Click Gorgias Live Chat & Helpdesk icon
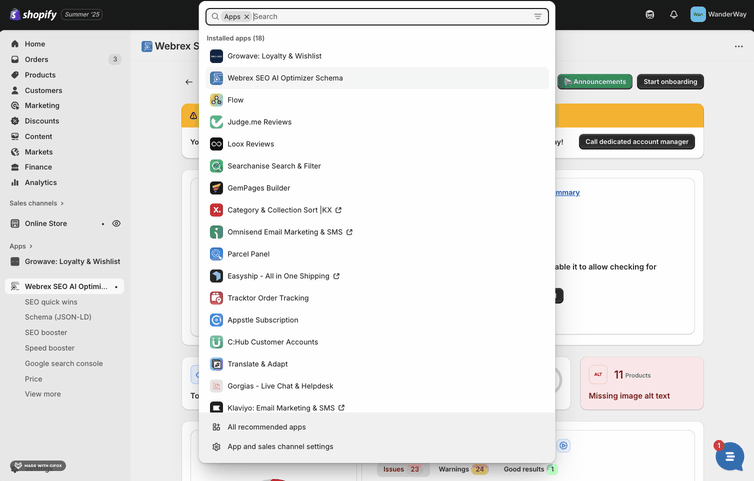The width and height of the screenshot is (754, 481). coord(216,386)
